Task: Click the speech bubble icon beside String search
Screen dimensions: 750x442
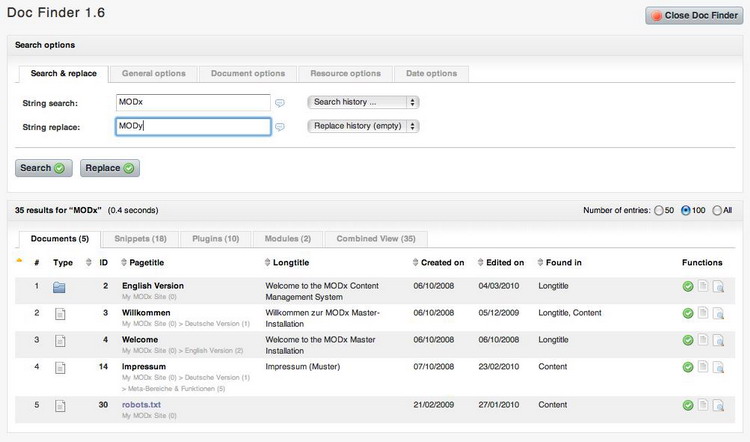Action: pyautogui.click(x=281, y=102)
